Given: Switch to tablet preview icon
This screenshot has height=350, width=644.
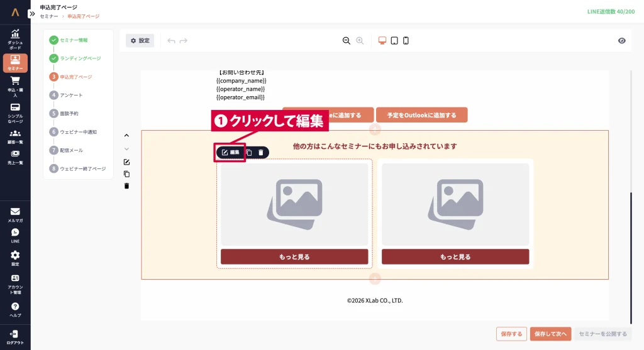Looking at the screenshot, I should pyautogui.click(x=394, y=41).
